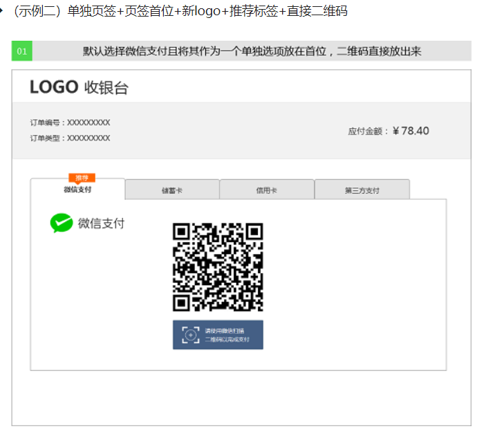The image size is (504, 431).
Task: Click the LOGO text in the header
Action: click(54, 87)
